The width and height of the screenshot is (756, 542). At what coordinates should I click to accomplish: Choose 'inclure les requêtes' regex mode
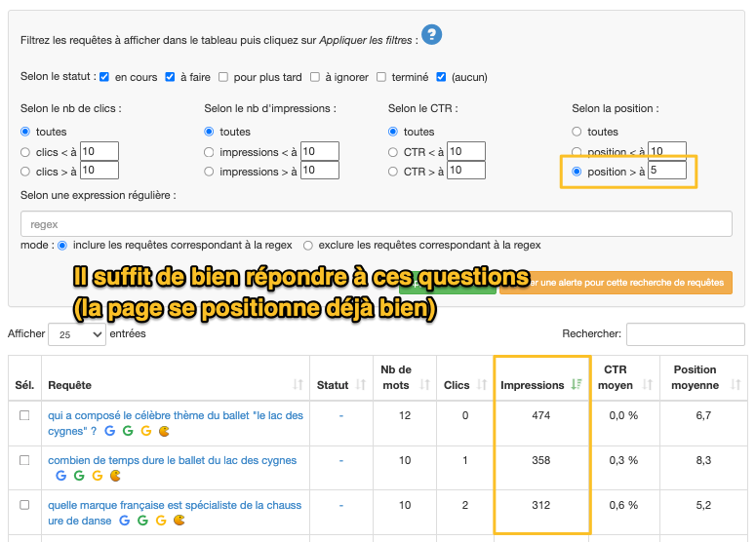tap(62, 246)
